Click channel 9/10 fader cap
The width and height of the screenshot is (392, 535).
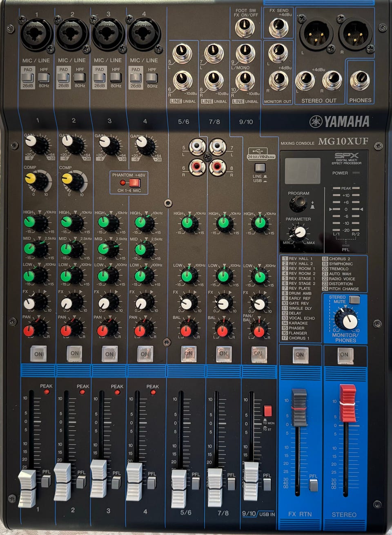(x=251, y=481)
